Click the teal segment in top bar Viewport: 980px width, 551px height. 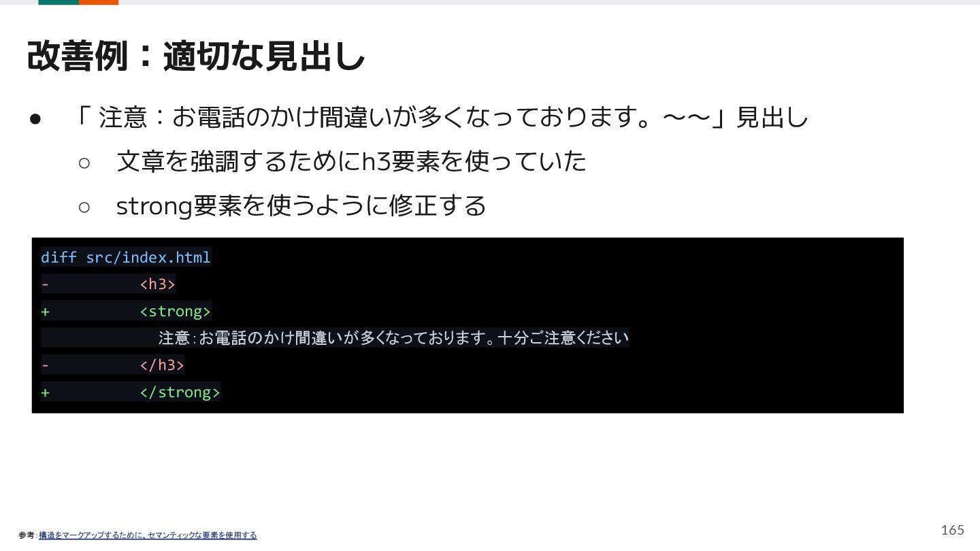[59, 2]
